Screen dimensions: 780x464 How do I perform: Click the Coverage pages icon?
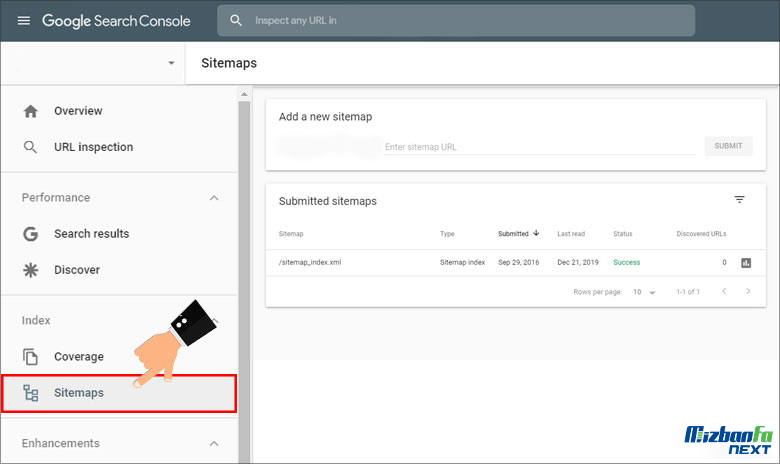pos(30,357)
